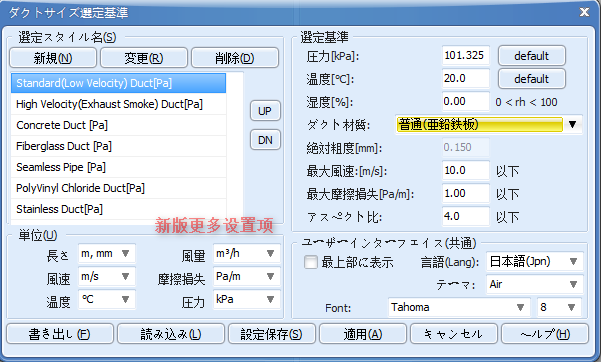Click the 設定保存(S) button
This screenshot has height=362, width=601.
pos(272,334)
